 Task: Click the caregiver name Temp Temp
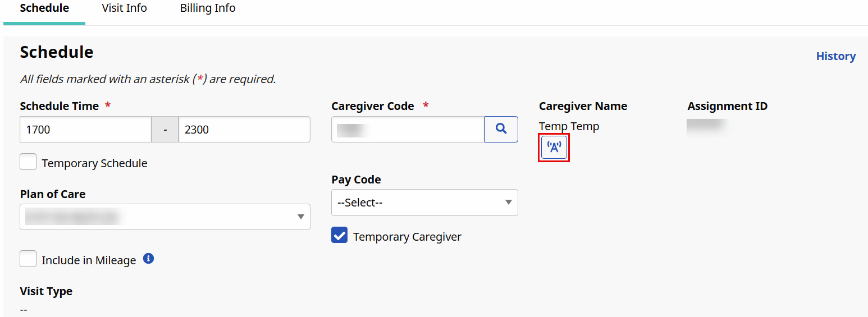tap(569, 126)
